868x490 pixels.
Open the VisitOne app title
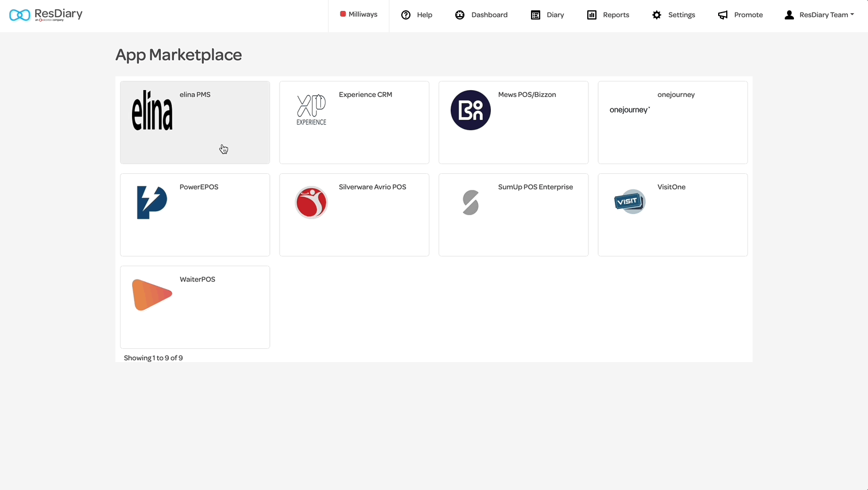(672, 187)
